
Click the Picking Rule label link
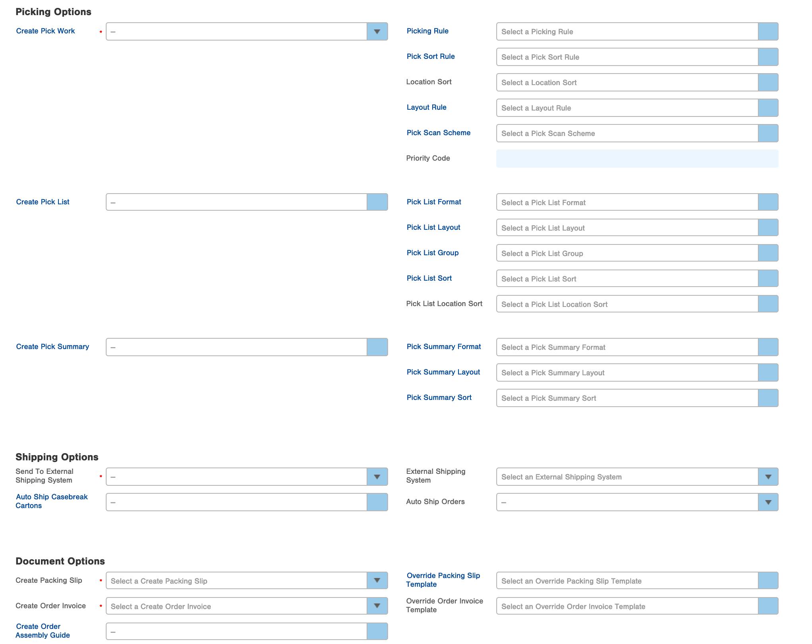coord(427,31)
